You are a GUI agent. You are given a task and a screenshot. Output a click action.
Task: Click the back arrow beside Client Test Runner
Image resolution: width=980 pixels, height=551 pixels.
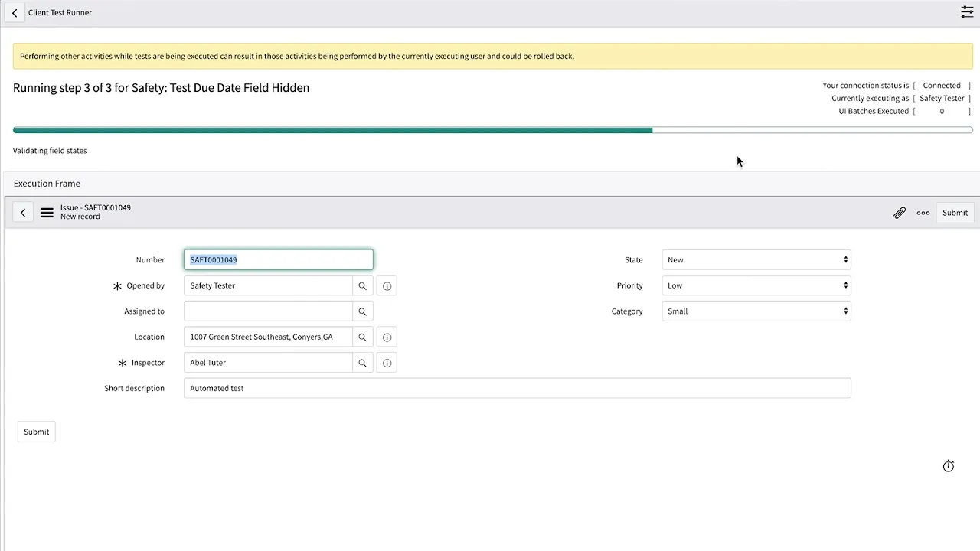(14, 12)
